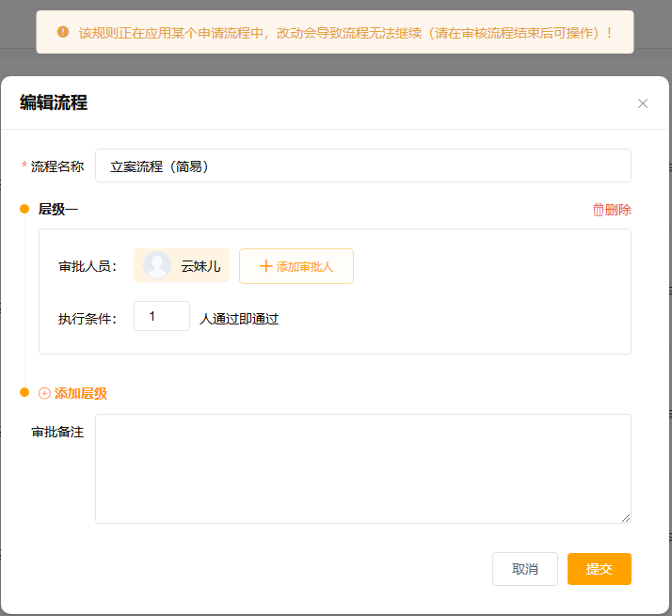672x616 pixels.
Task: Focus the 流程名称 input field
Action: (362, 166)
